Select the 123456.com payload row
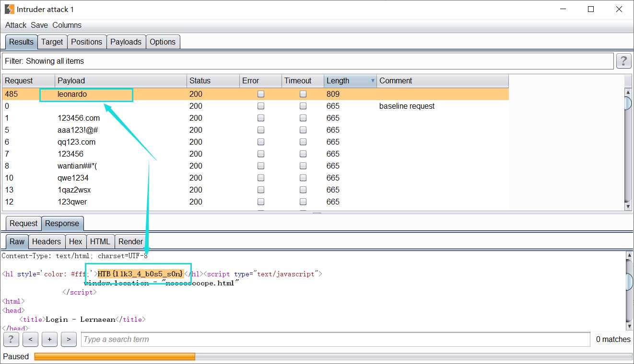 [x=255, y=118]
